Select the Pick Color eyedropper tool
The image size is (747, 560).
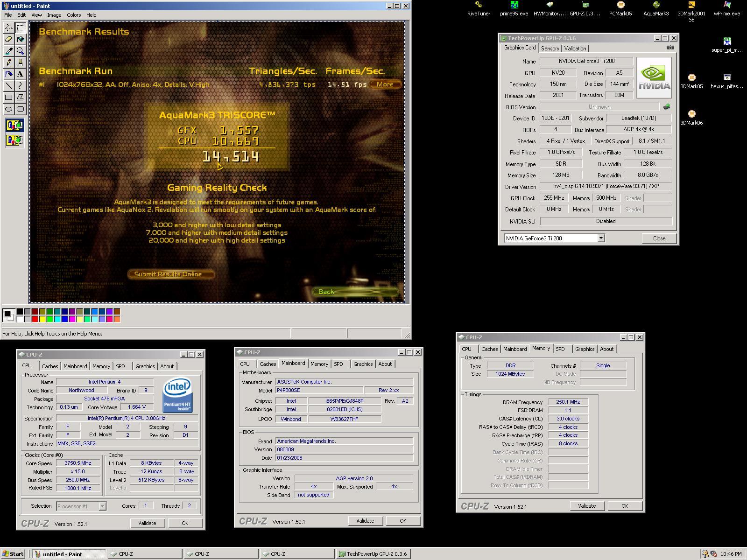pyautogui.click(x=9, y=51)
